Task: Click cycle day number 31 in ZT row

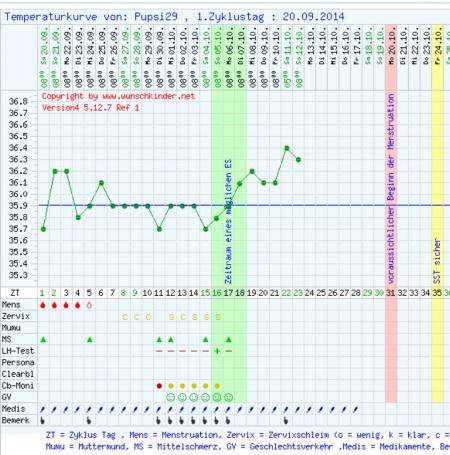Action: 391,293
